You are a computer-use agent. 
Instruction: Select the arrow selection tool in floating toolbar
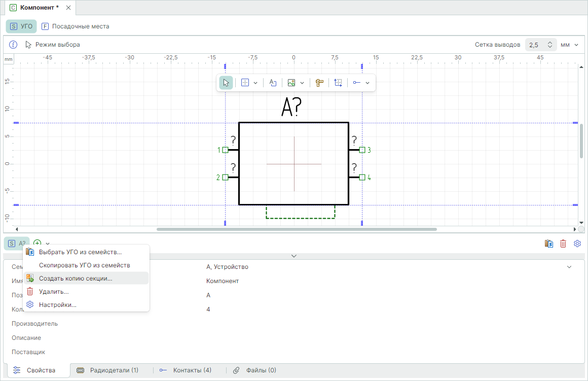tap(226, 83)
